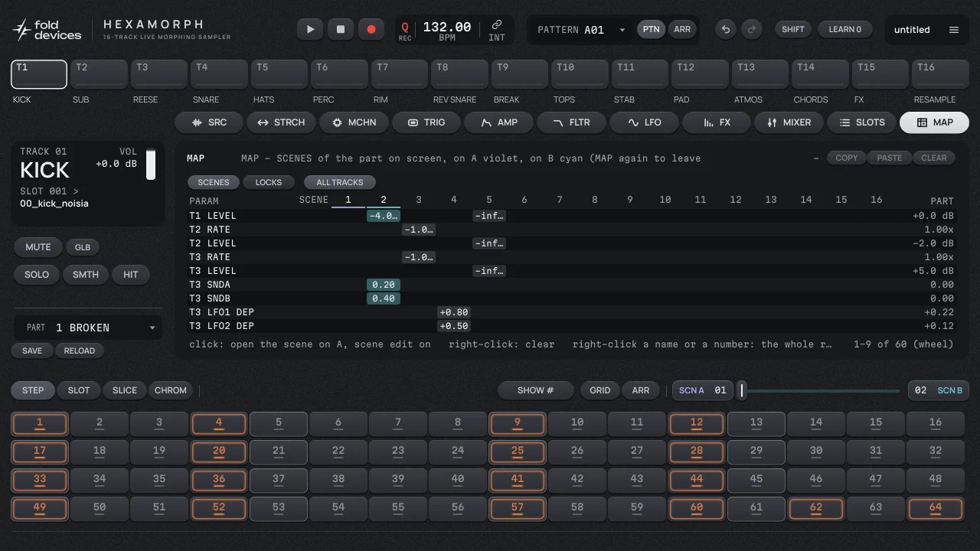This screenshot has width=980, height=551.
Task: Toggle the GLB button
Action: [x=83, y=247]
